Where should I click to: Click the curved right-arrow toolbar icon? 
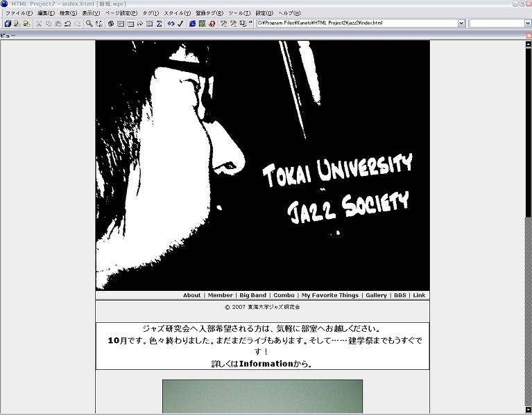click(140, 24)
